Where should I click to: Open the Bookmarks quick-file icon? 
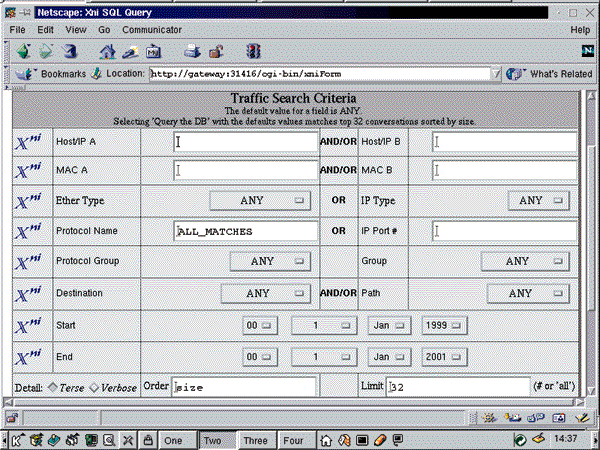pos(26,74)
